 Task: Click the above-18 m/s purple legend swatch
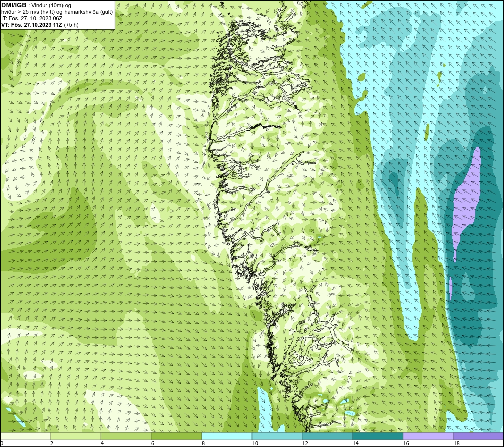click(x=479, y=436)
